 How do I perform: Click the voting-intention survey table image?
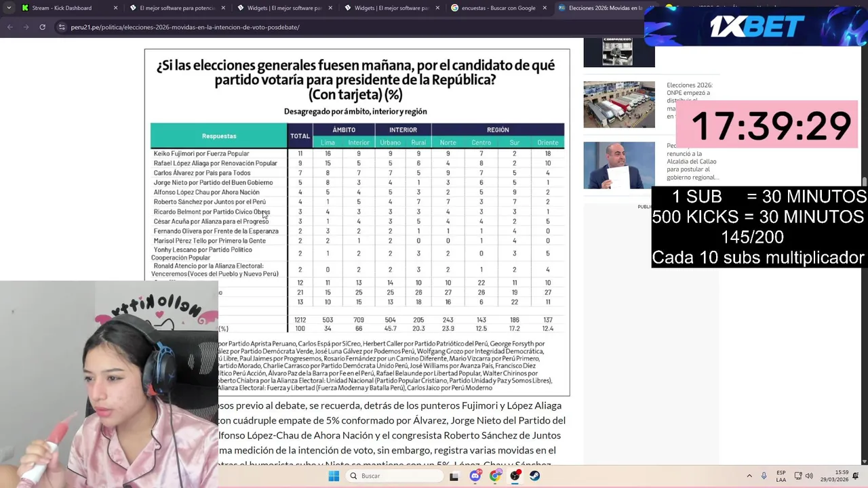[x=357, y=222]
